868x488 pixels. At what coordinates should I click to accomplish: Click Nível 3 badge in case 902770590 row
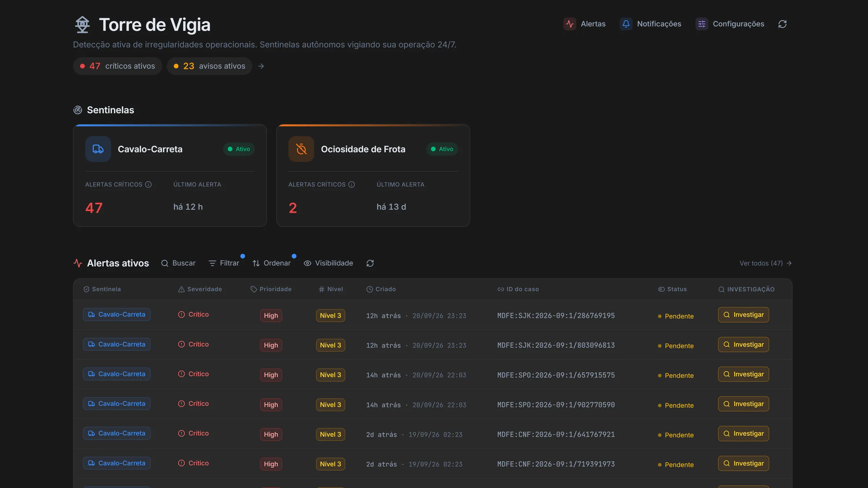(x=331, y=405)
